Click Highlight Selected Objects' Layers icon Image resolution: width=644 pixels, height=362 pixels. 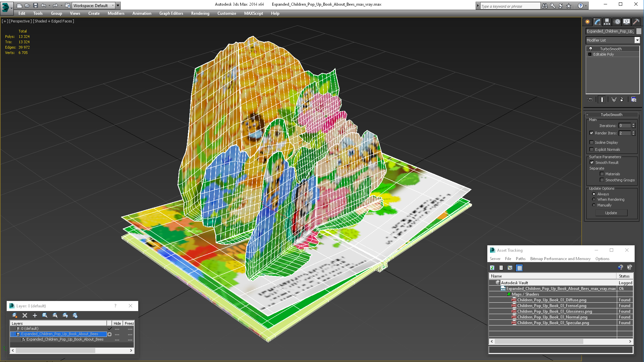click(55, 315)
